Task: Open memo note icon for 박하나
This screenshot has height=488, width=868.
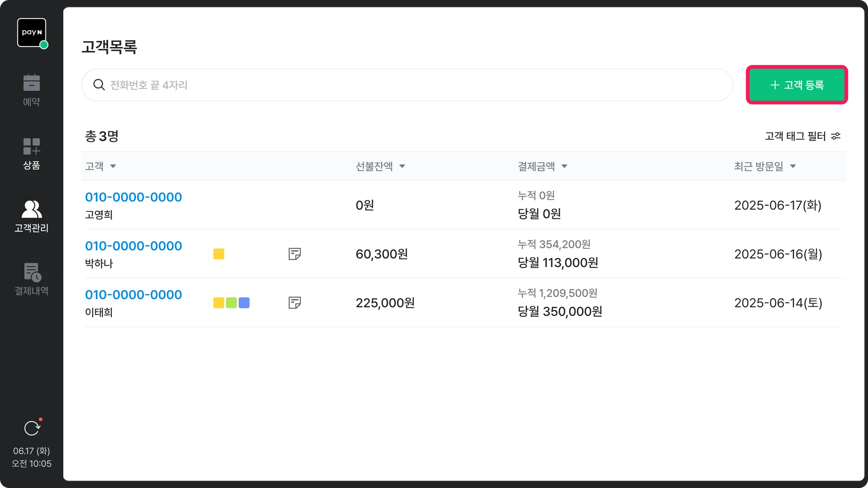Action: point(295,254)
